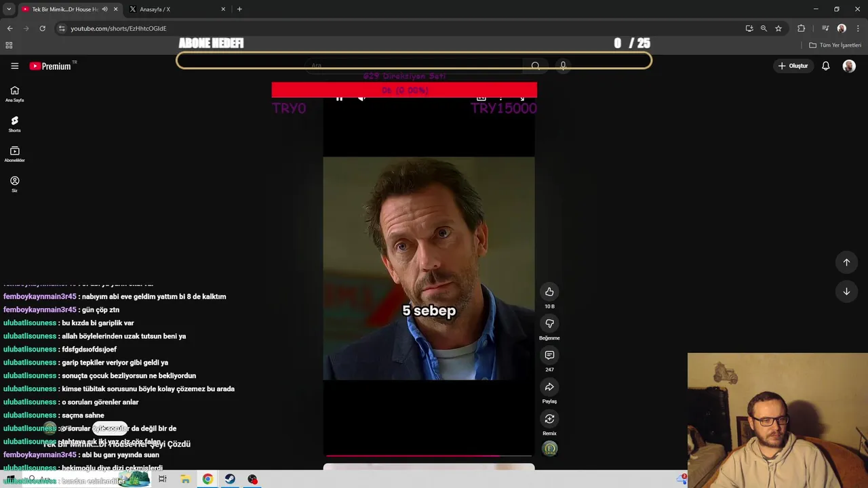Click chat line 'saçma sahne'
Image resolution: width=868 pixels, height=488 pixels.
pos(81,415)
